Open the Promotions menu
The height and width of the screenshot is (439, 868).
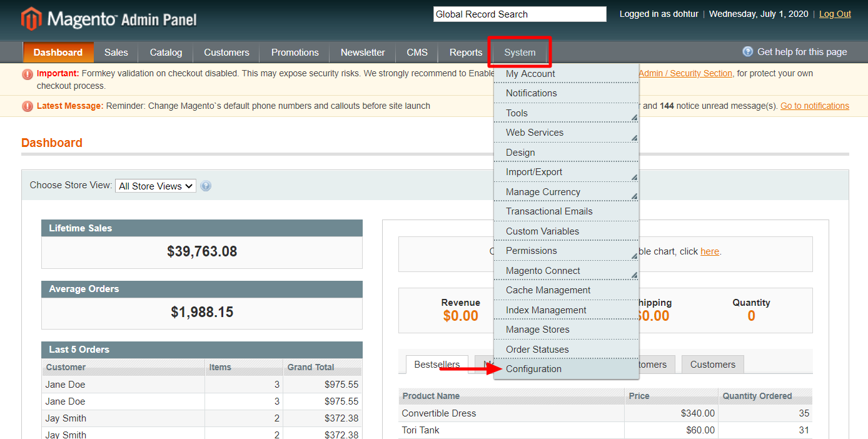[295, 53]
